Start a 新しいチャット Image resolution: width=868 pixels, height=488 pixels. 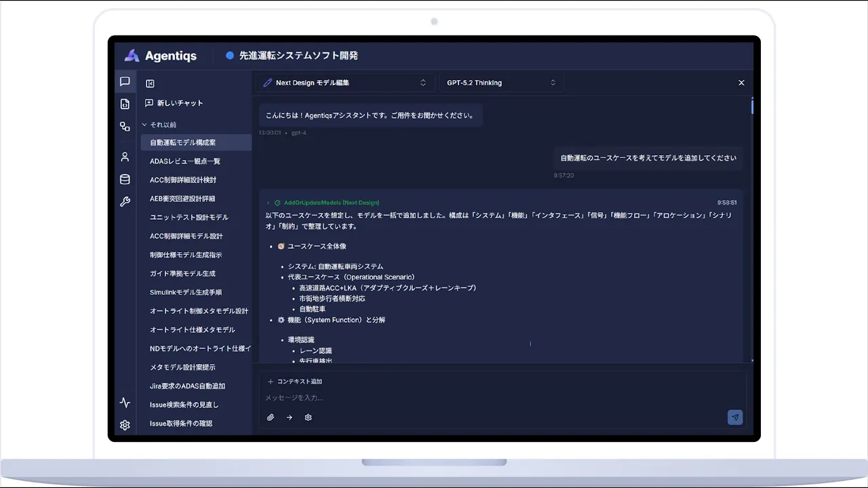(x=174, y=103)
